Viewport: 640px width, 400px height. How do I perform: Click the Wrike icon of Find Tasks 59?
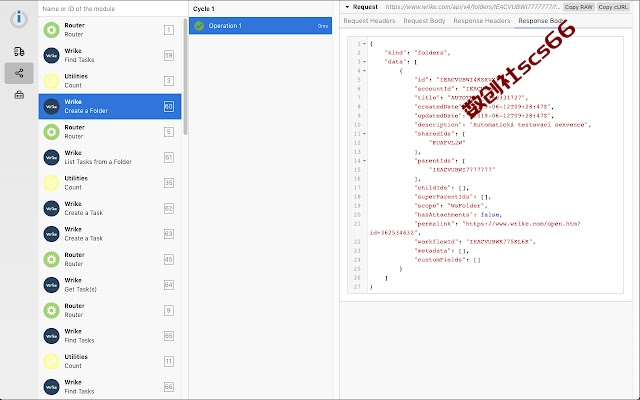51,55
